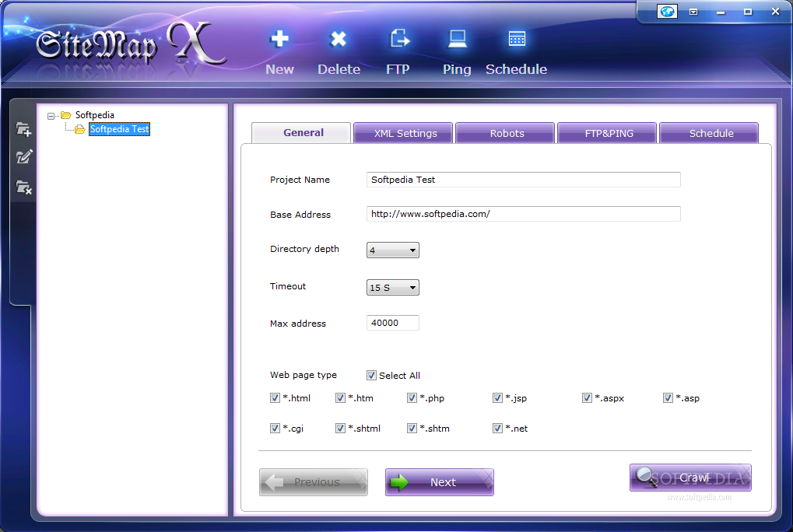Screen dimensions: 793x532
Task: Click the Softpedia Test folder icon
Action: (x=80, y=130)
